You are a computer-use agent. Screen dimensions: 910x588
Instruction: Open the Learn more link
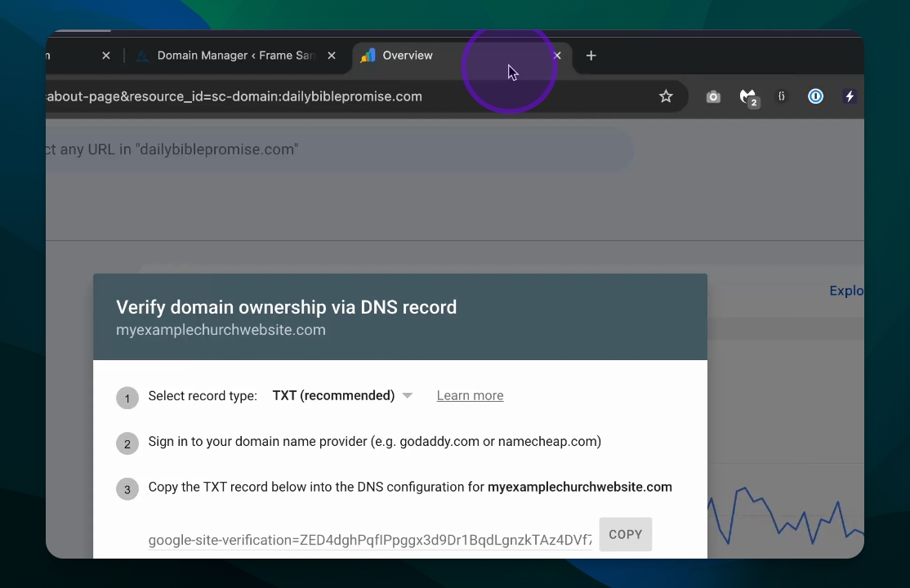coord(470,396)
